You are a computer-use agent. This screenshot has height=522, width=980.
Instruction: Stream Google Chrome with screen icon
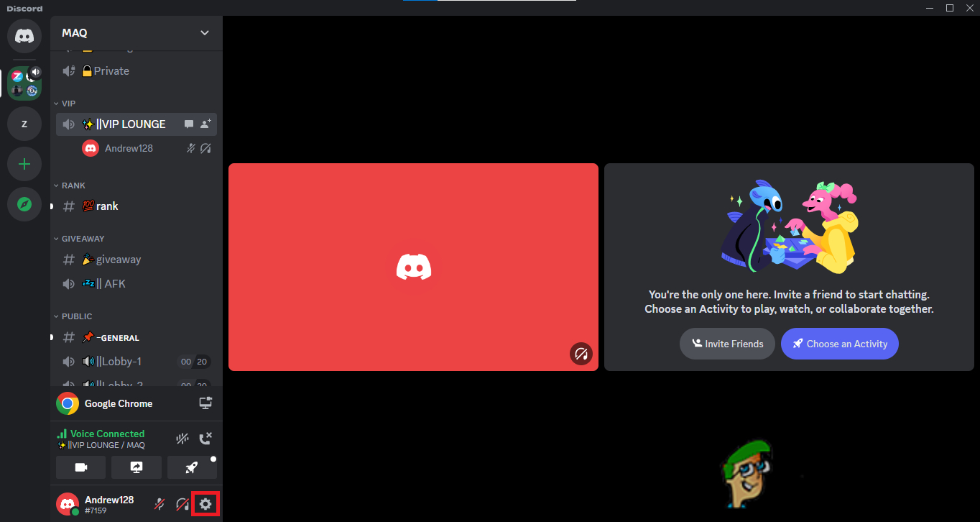coord(205,403)
